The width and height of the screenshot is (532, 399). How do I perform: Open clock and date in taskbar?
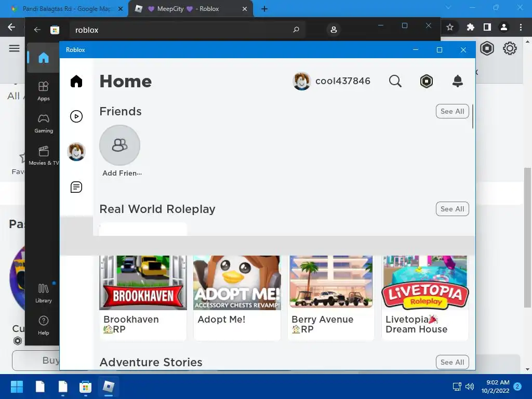(495, 387)
